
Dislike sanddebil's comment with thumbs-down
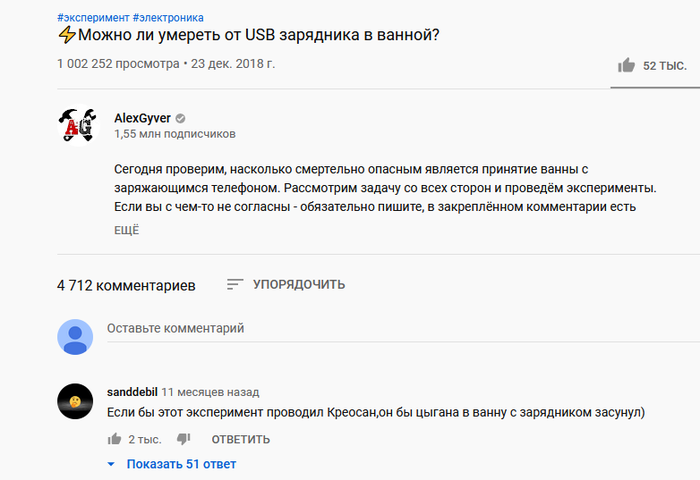(x=183, y=439)
